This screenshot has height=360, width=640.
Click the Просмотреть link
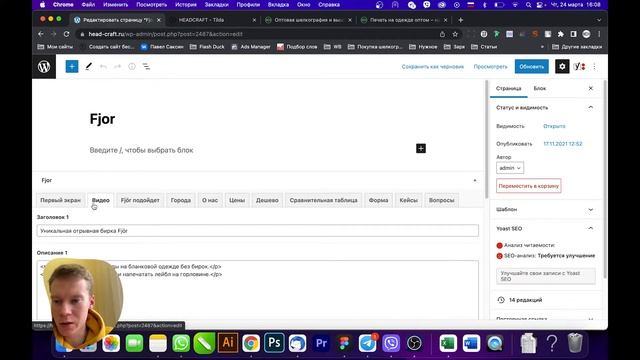point(490,67)
